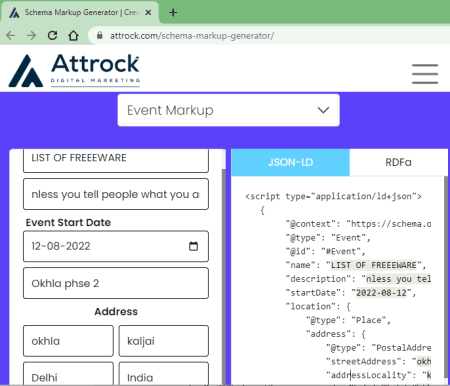The height and width of the screenshot is (386, 450).
Task: Edit the Okhla phse 2 field
Action: 116,283
